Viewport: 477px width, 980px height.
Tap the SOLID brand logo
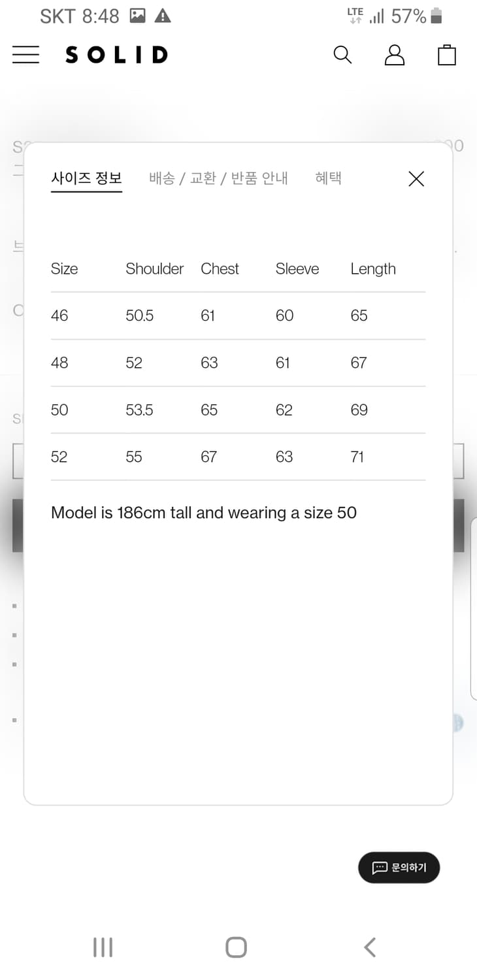pos(116,55)
